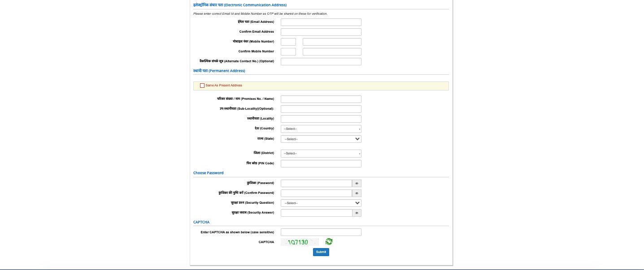Reveal the Security Answer text
This screenshot has width=644, height=270.
(356, 213)
